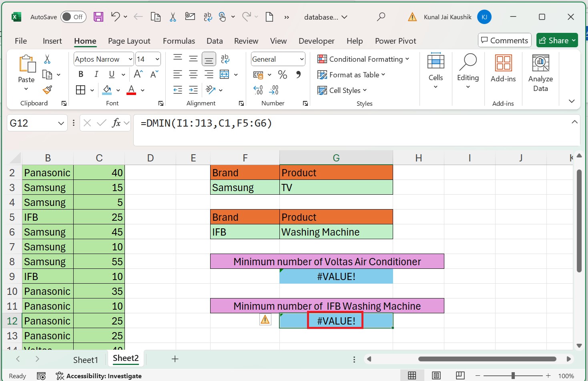Open the Insert ribbon tab
Screen dimensions: 588x381
click(x=52, y=41)
